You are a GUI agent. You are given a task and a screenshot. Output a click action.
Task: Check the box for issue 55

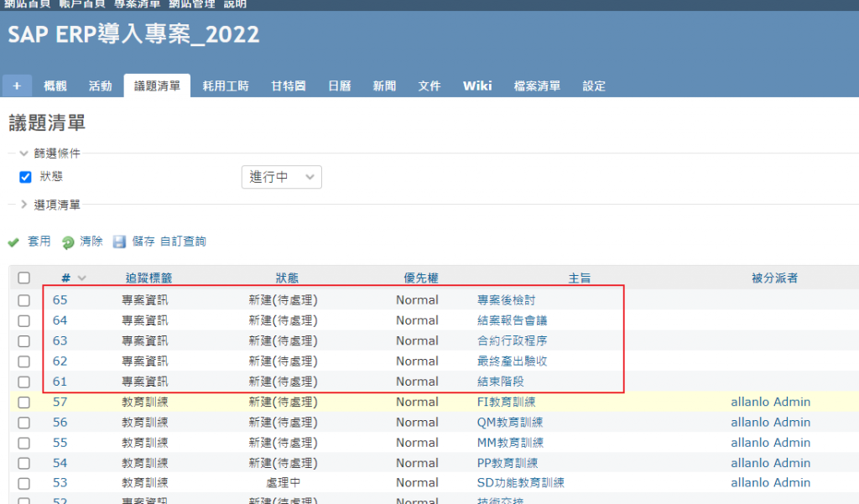coord(23,443)
